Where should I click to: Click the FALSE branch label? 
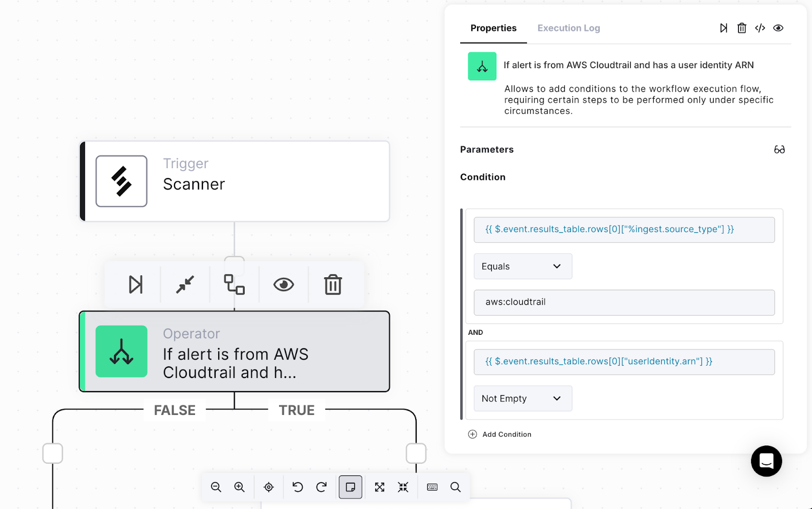(175, 410)
